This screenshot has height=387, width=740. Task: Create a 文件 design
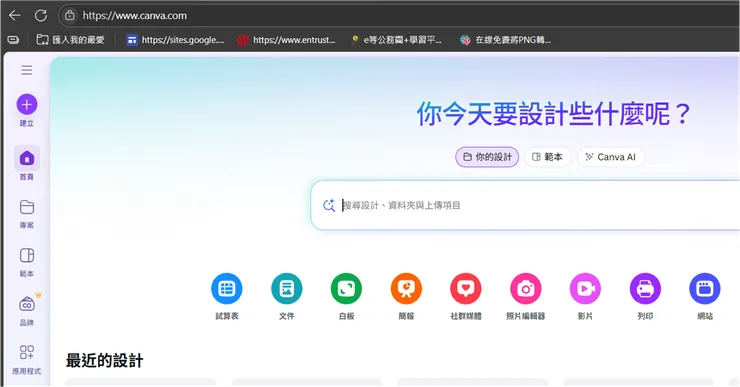point(286,297)
